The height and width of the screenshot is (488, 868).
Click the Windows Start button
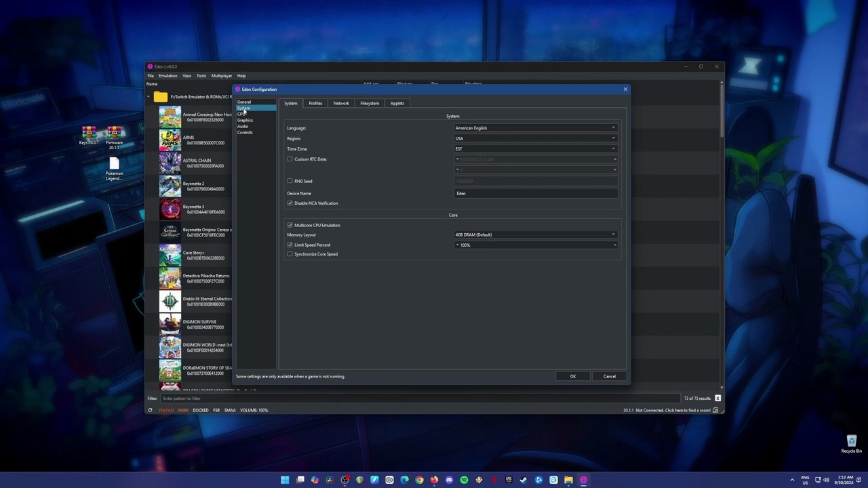tap(285, 480)
